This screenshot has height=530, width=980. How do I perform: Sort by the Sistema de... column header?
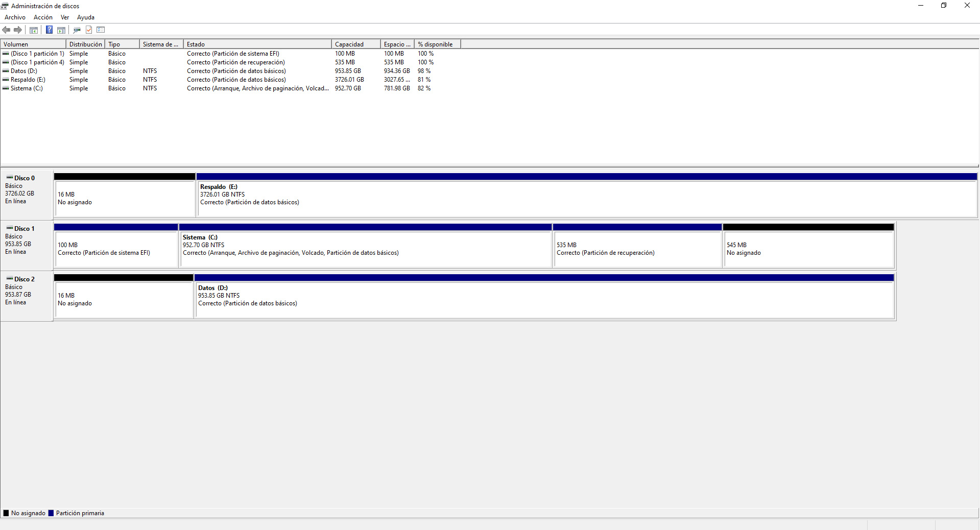(x=161, y=44)
